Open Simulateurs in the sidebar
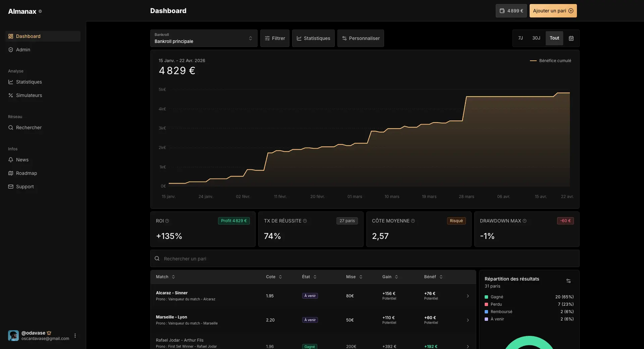644x349 pixels. 43,95
